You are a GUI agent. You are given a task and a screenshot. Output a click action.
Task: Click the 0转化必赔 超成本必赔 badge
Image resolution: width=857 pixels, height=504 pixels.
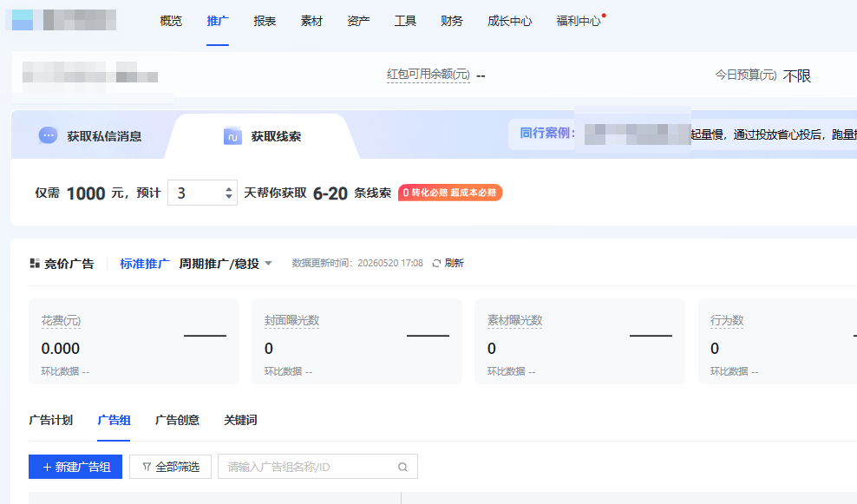450,193
